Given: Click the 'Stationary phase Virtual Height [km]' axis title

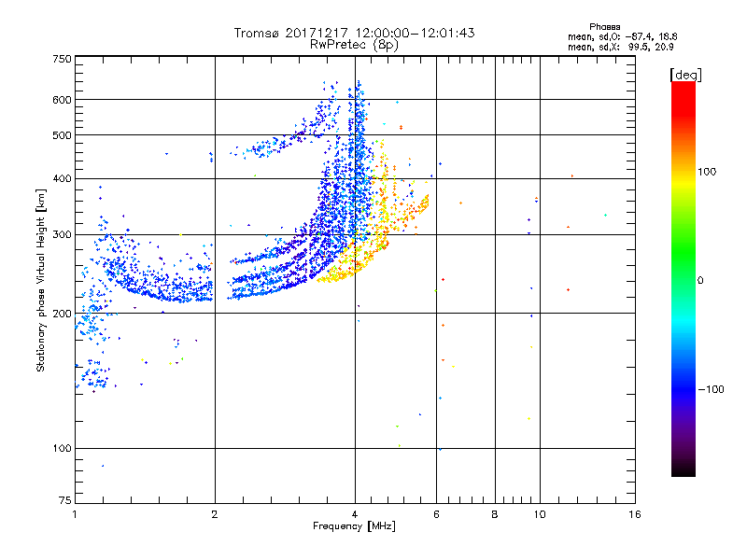Looking at the screenshot, I should (x=41, y=280).
